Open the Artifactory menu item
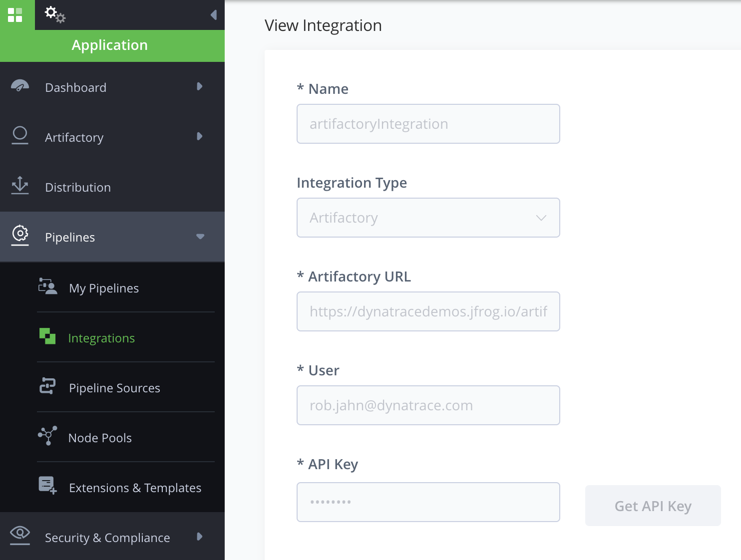The width and height of the screenshot is (741, 560). (112, 137)
